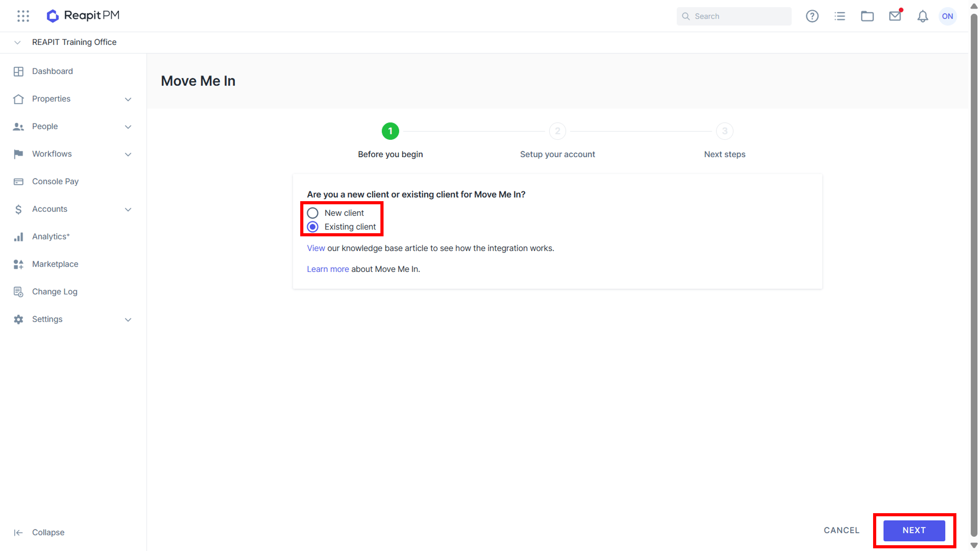Open the ON user profile avatar
The image size is (980, 551).
pyautogui.click(x=947, y=16)
